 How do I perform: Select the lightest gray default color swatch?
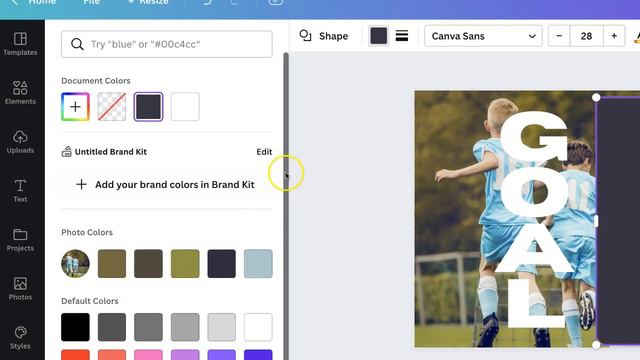pyautogui.click(x=221, y=327)
